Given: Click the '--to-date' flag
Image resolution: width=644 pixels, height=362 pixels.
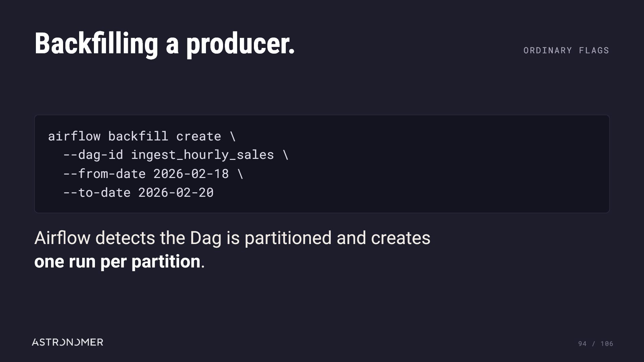Looking at the screenshot, I should 97,192.
